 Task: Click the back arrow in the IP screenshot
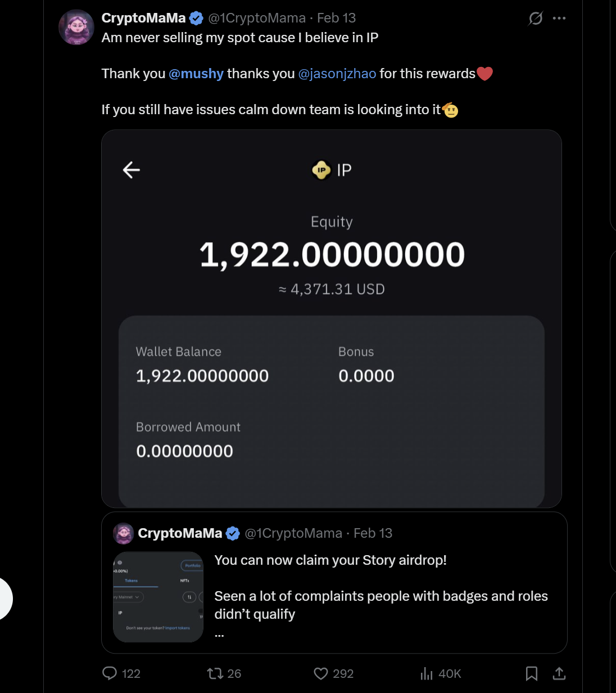pos(132,170)
